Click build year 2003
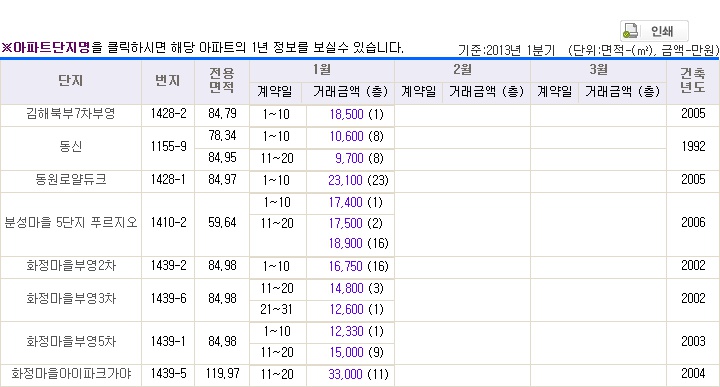This screenshot has height=387, width=720. pyautogui.click(x=693, y=342)
